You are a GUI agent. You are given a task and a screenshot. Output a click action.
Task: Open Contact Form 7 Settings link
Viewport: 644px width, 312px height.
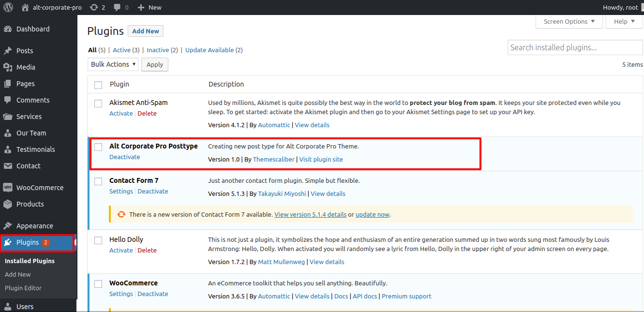pos(121,191)
